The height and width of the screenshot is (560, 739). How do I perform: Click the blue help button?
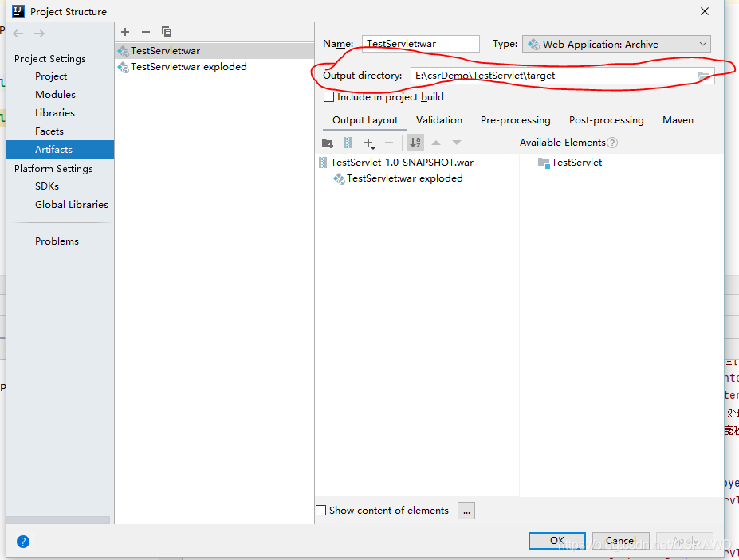22,542
